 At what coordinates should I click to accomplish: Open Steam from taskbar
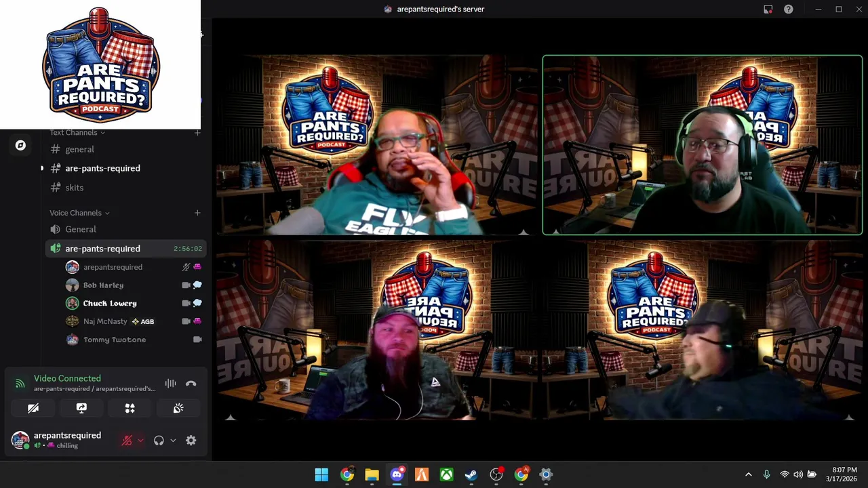471,474
